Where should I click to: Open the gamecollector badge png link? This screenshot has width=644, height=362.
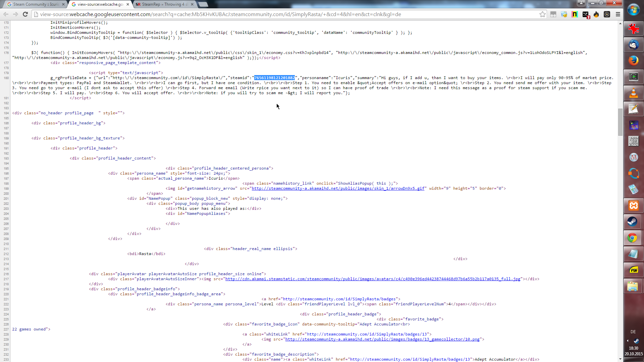coord(382,339)
